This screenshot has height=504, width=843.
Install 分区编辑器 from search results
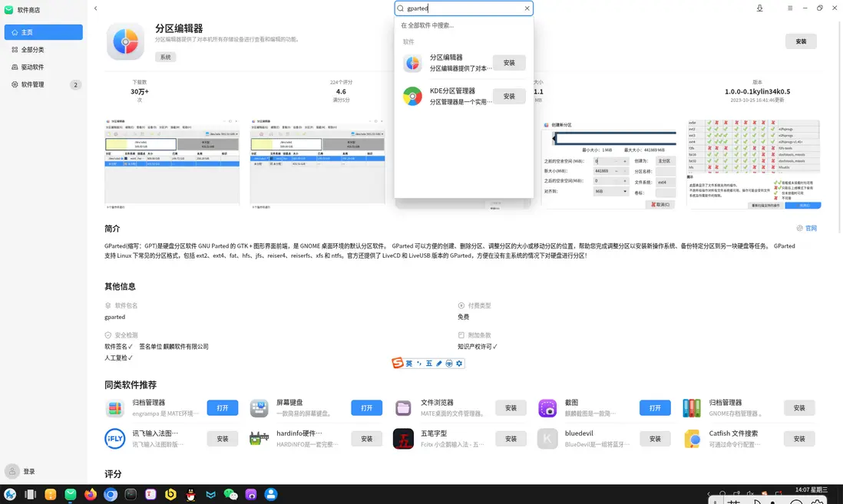[x=508, y=63]
